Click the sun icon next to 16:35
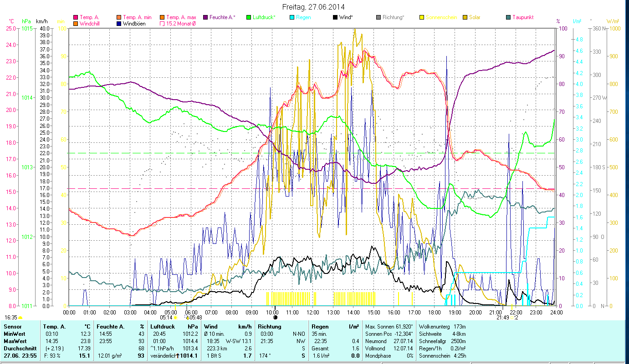The image size is (629, 364). (20, 318)
